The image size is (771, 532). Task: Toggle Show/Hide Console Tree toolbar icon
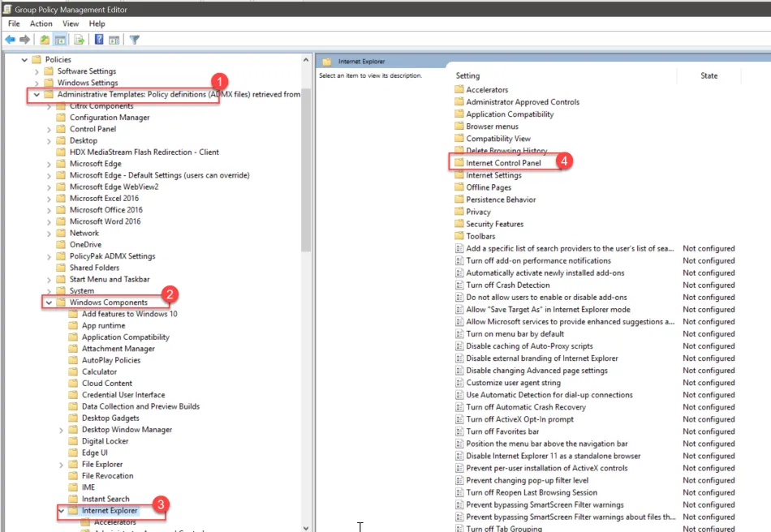[60, 40]
